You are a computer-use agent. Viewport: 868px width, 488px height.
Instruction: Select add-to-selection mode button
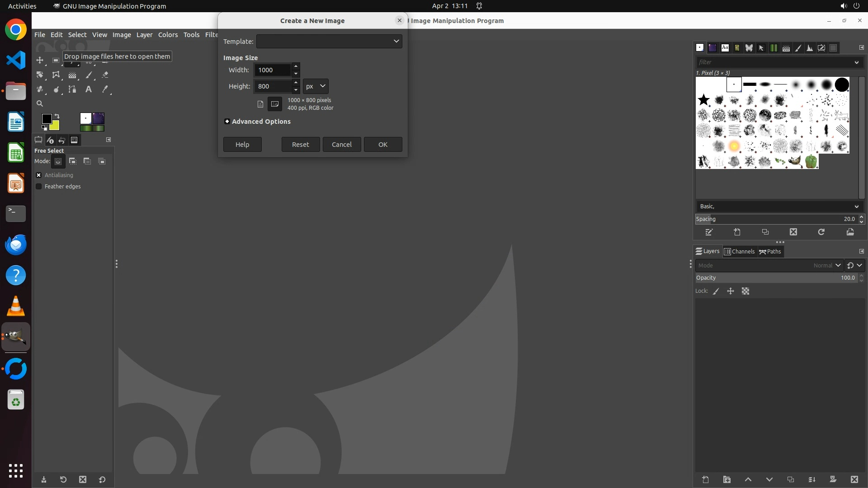coord(73,161)
